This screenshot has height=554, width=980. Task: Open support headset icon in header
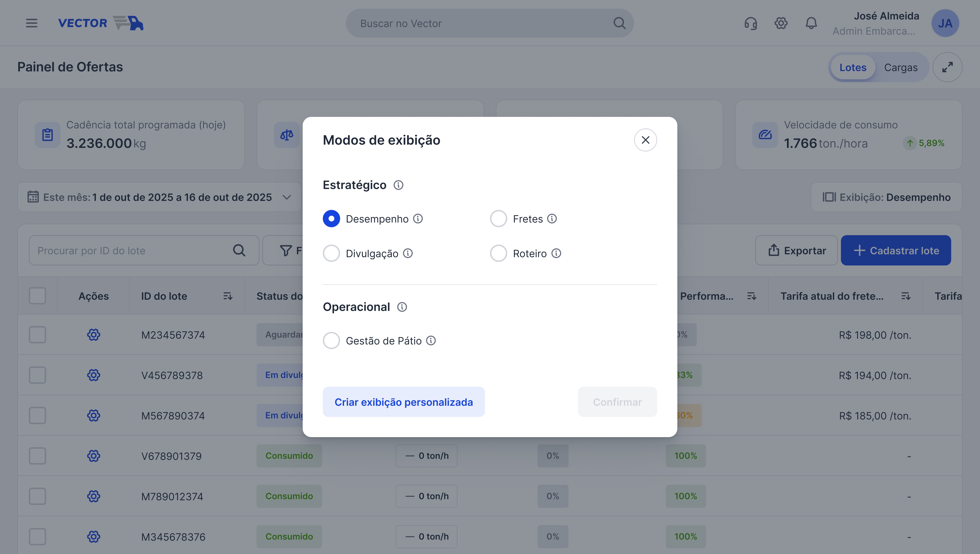coord(751,23)
